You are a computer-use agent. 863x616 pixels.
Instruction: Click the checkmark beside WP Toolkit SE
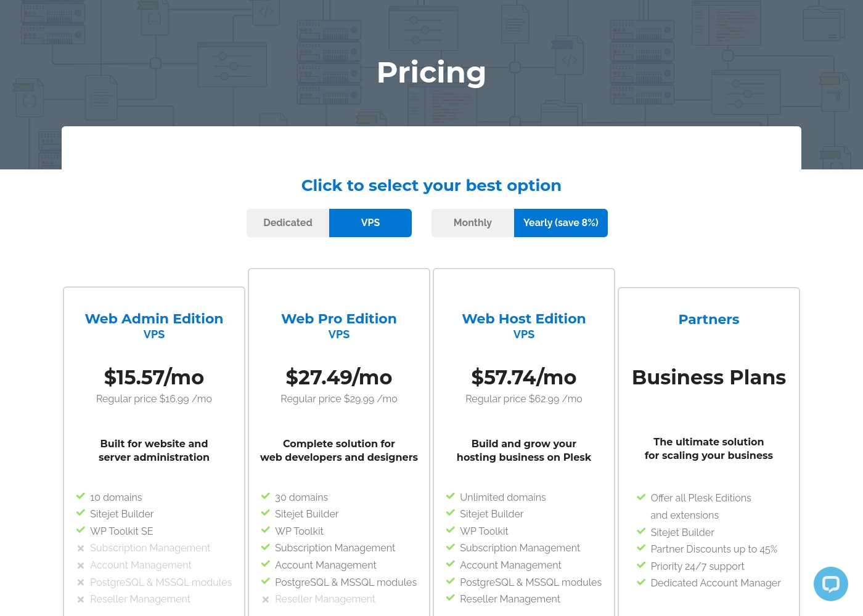click(x=81, y=530)
